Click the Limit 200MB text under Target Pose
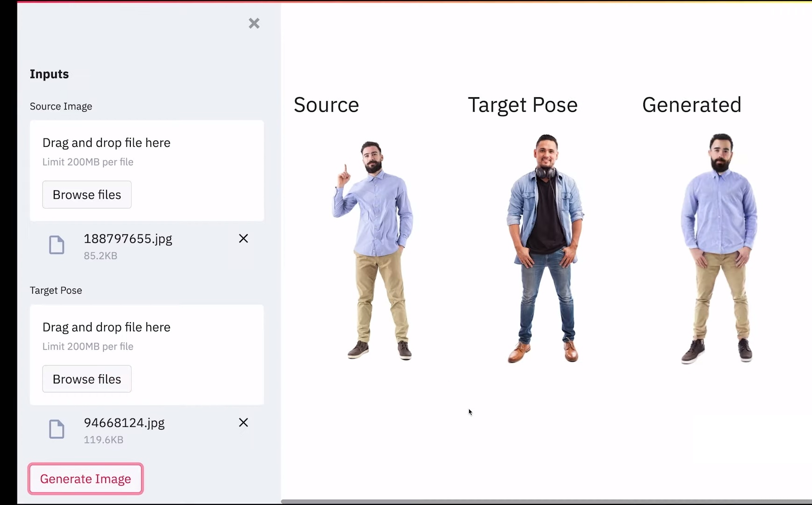 point(88,346)
